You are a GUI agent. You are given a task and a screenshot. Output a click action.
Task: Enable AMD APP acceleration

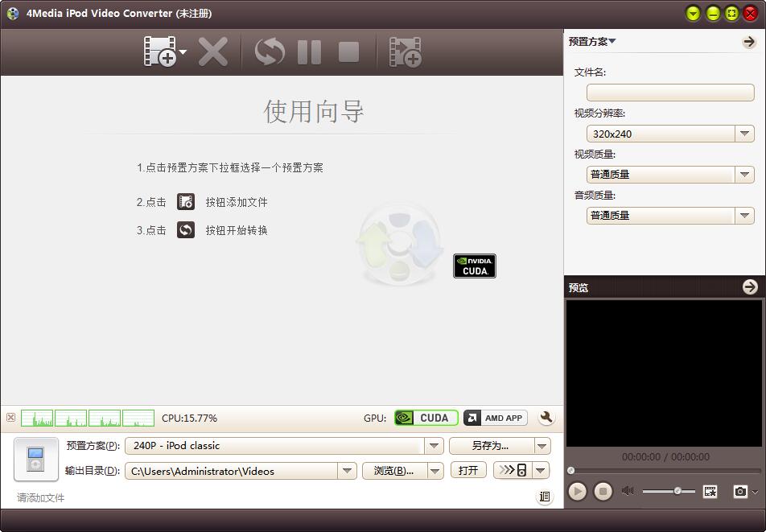click(x=494, y=418)
